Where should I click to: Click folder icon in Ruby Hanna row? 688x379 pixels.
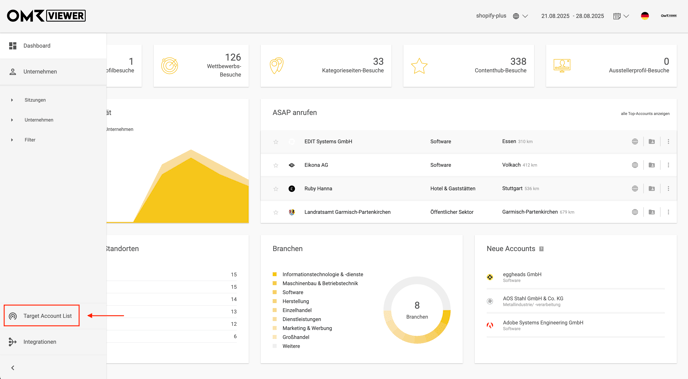click(x=652, y=189)
